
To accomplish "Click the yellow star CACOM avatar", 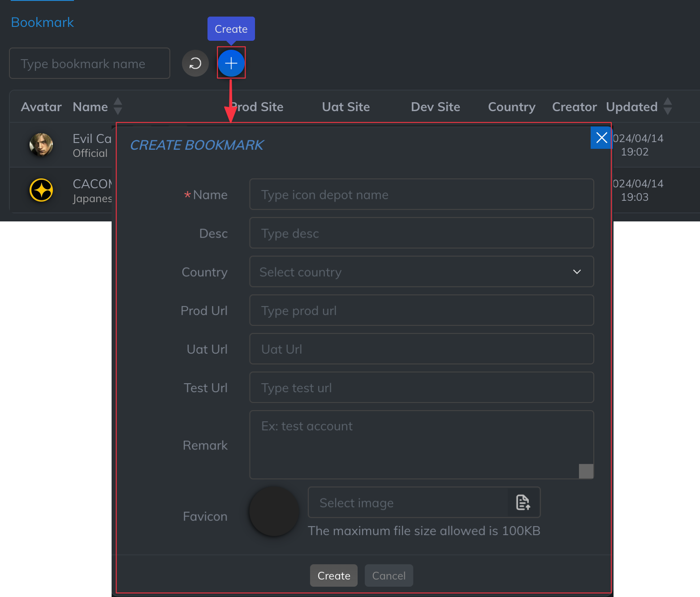I will tap(41, 190).
